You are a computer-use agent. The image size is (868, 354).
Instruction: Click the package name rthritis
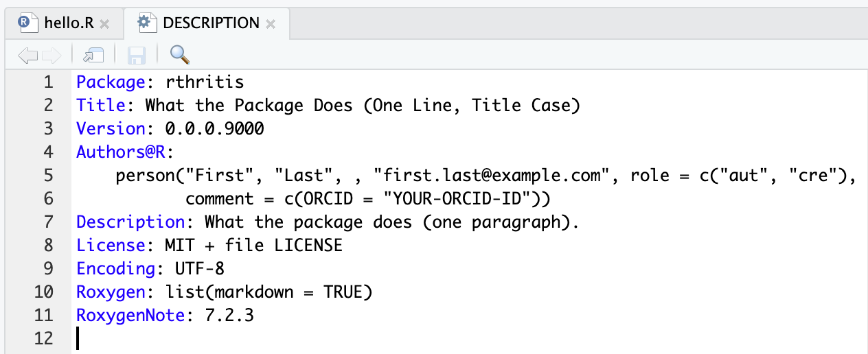point(205,82)
